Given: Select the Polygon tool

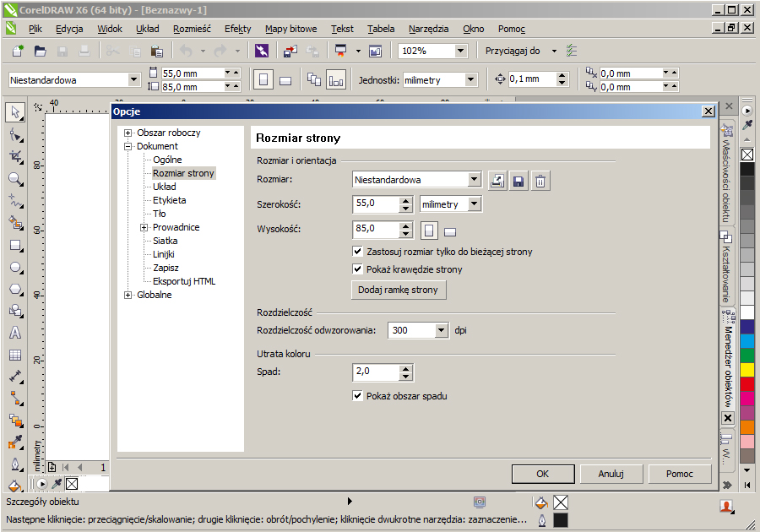Looking at the screenshot, I should coord(15,290).
